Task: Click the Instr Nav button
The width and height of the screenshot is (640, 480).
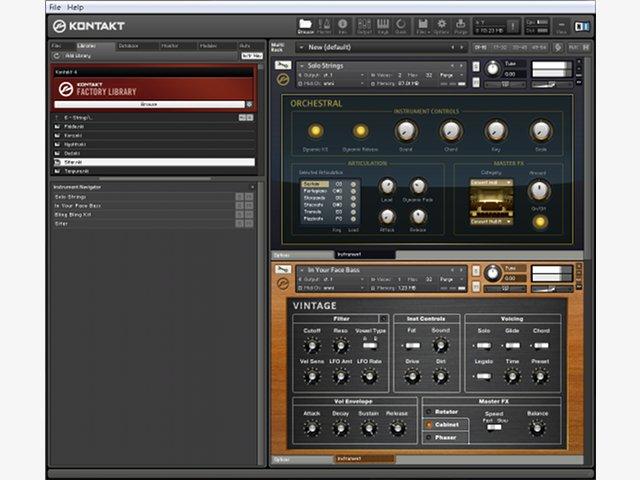Action: tap(252, 56)
